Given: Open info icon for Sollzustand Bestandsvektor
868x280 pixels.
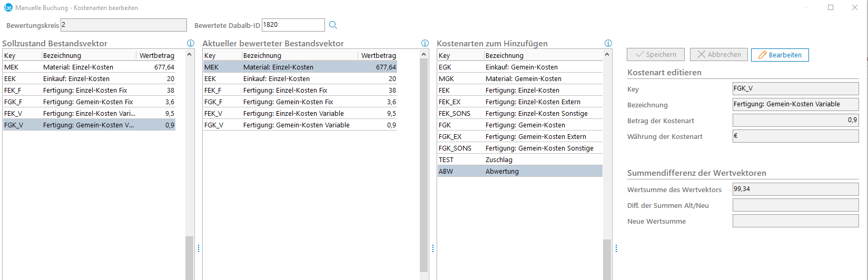Looking at the screenshot, I should point(191,44).
